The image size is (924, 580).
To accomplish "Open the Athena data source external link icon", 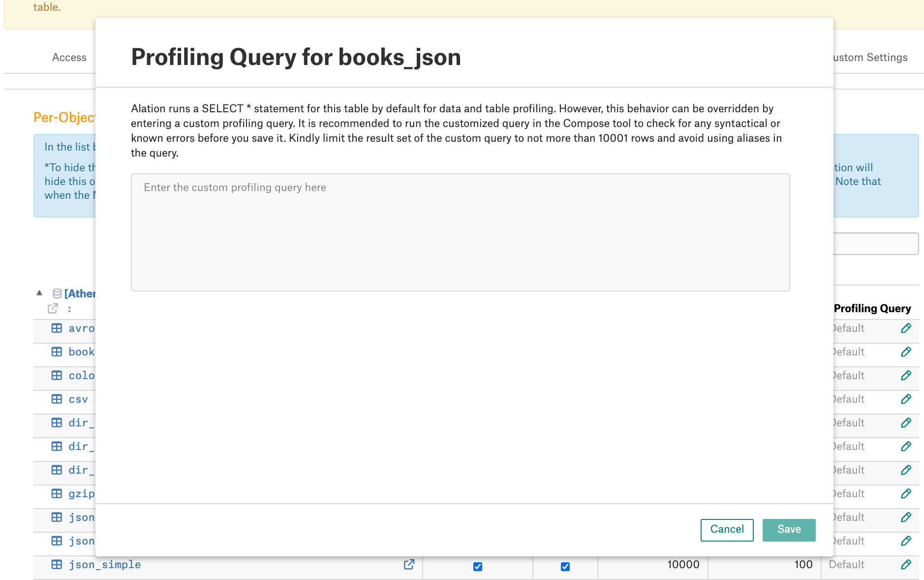I will 53,309.
